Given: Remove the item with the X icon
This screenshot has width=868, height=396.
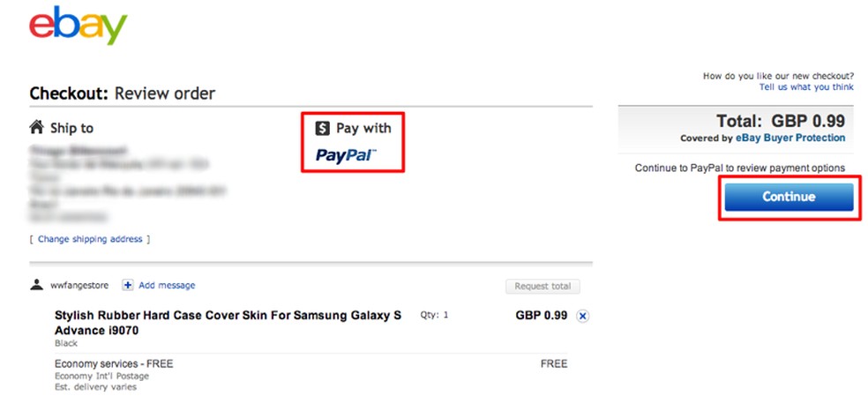Looking at the screenshot, I should [x=583, y=316].
